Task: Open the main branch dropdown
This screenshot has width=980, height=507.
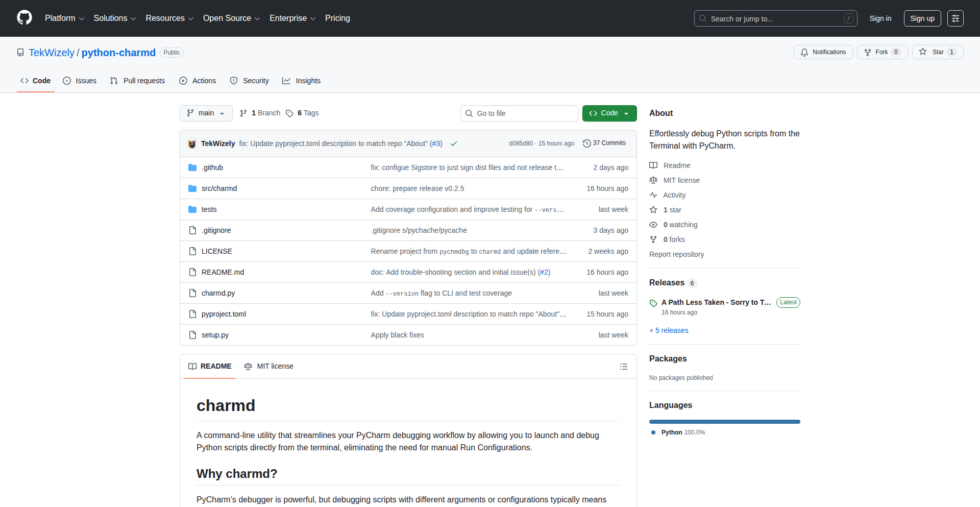Action: [206, 113]
